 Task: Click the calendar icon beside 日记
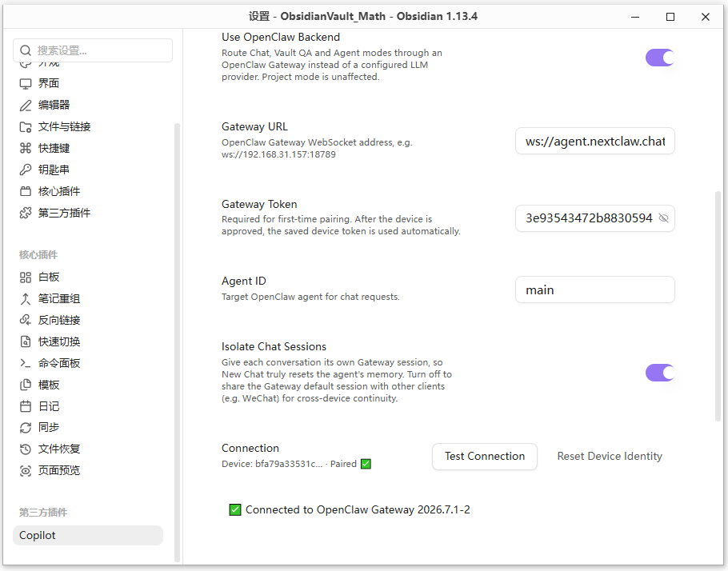coord(26,407)
